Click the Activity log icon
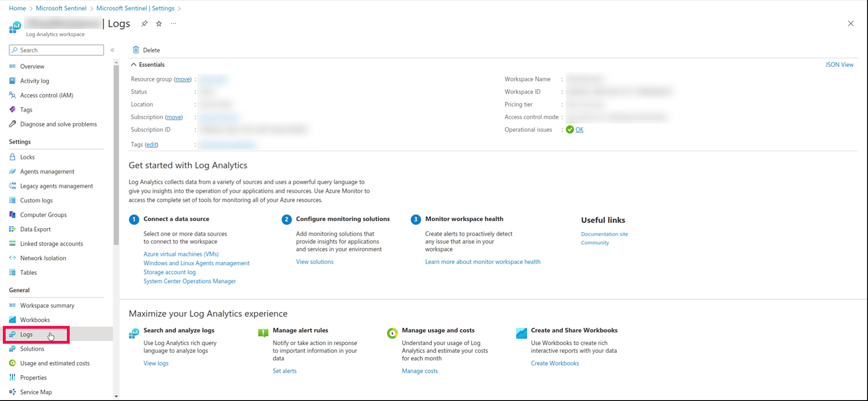 (x=13, y=81)
